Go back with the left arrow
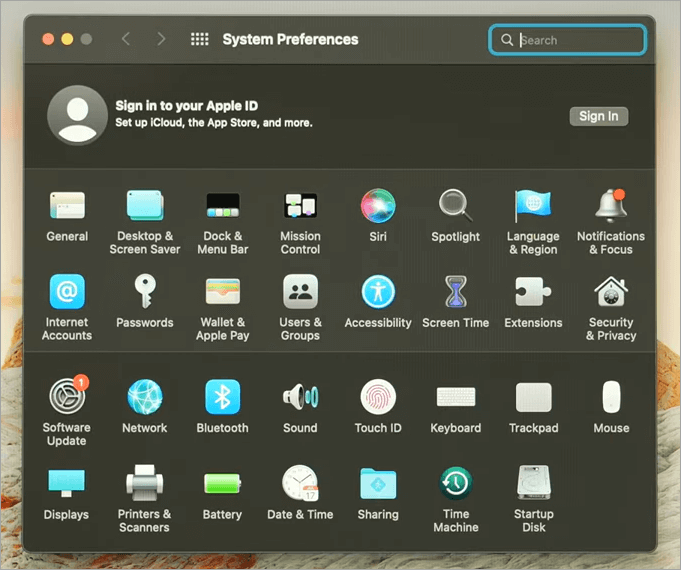This screenshot has width=681, height=570. click(126, 39)
